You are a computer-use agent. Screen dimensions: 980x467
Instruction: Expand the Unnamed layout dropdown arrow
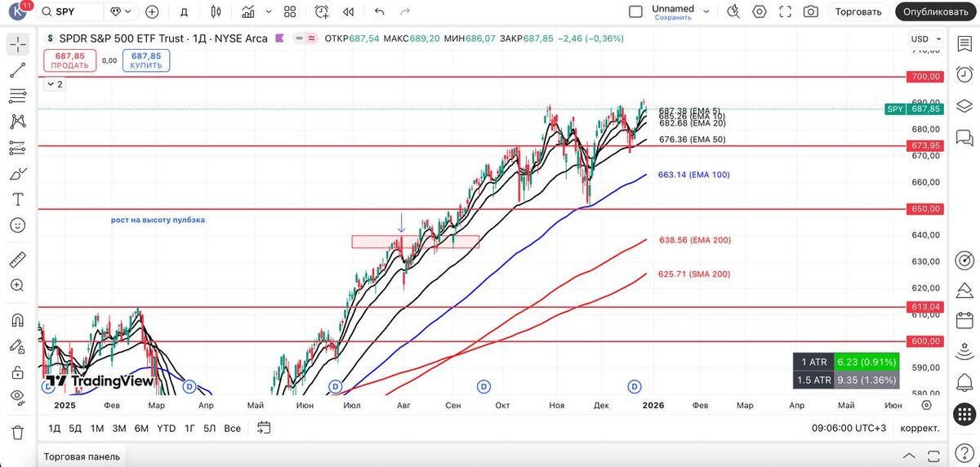click(706, 11)
